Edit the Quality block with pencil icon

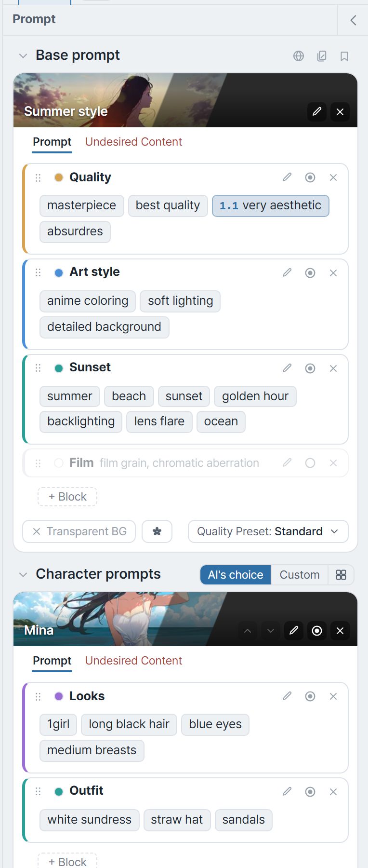[287, 177]
